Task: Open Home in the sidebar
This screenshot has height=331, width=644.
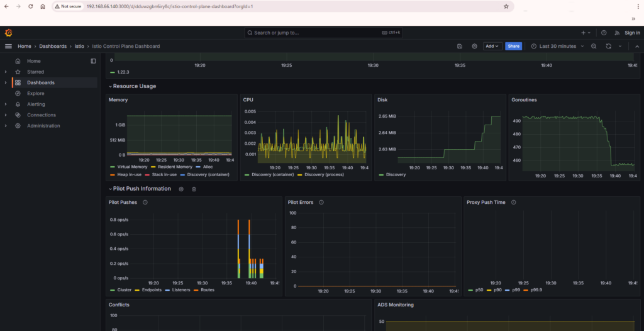Action: [x=34, y=61]
